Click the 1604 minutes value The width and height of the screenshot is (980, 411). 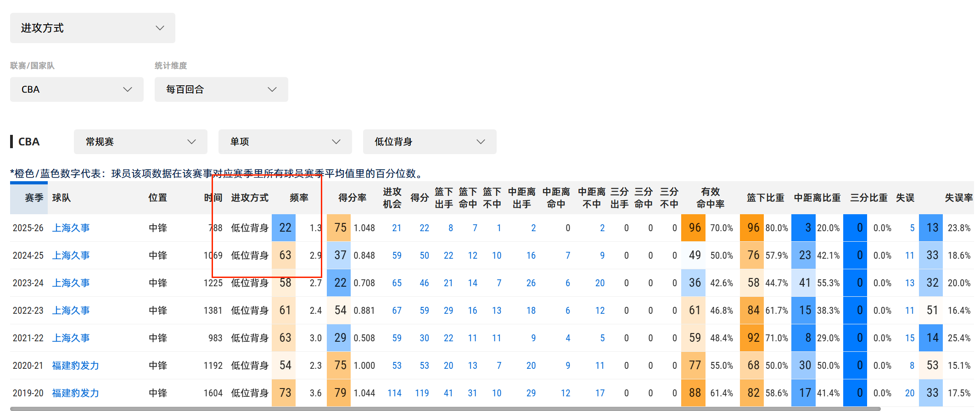[213, 393]
